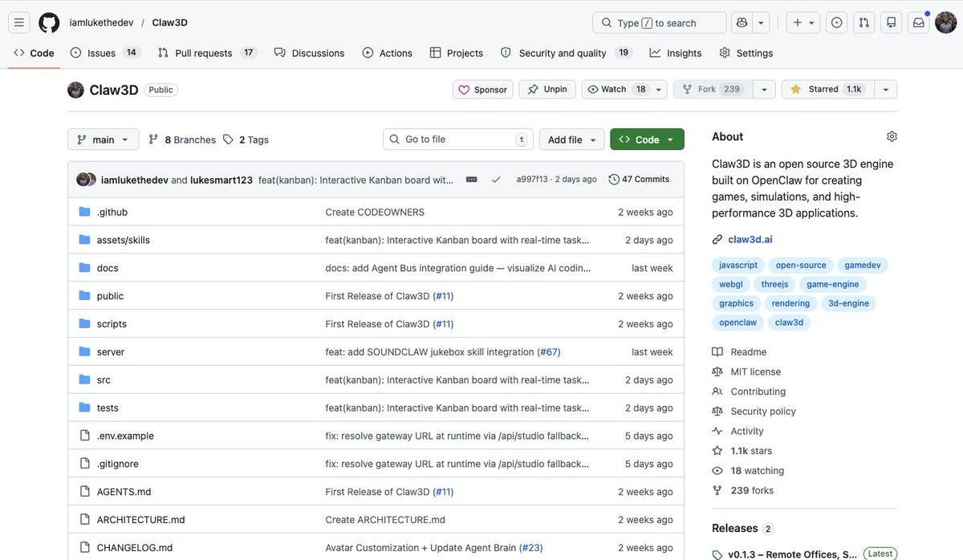Image resolution: width=963 pixels, height=560 pixels.
Task: Expand the commit message ellipsis button
Action: 471,179
